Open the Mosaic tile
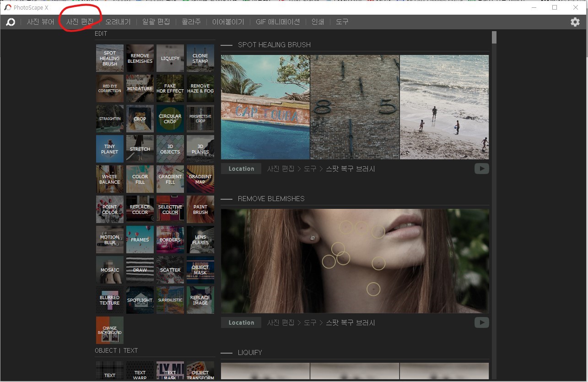This screenshot has width=588, height=382. coord(110,270)
